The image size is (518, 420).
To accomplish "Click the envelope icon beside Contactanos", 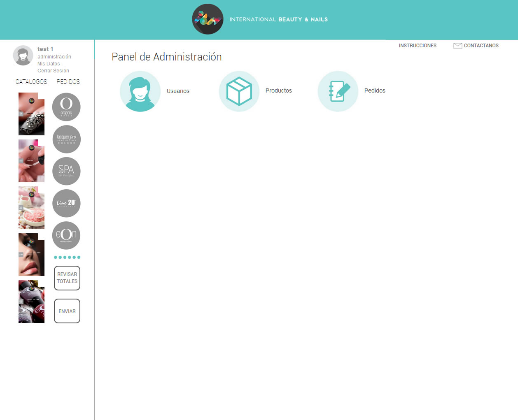I will click(457, 46).
